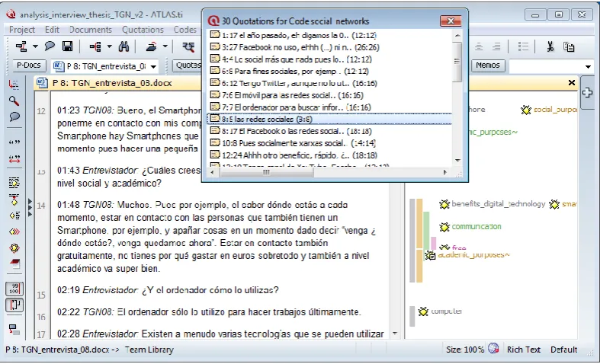The image size is (600, 364).
Task: Open the query tool magnifier icon
Action: coord(188,46)
